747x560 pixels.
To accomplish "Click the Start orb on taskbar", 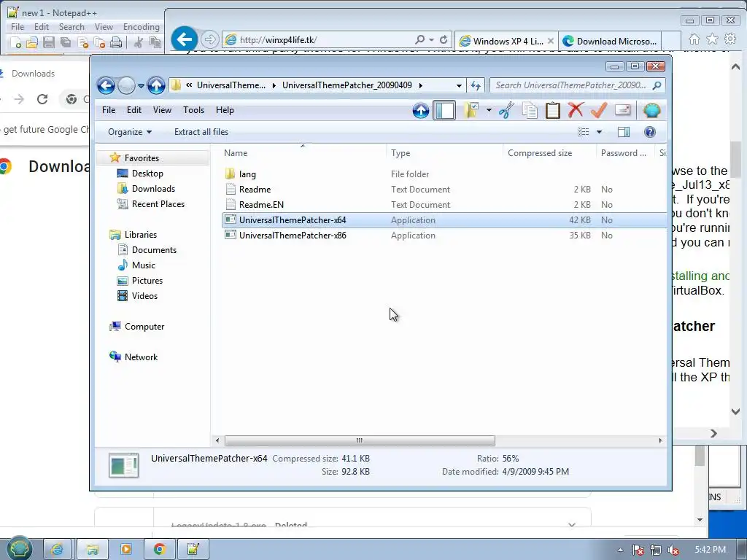I will pos(18,548).
